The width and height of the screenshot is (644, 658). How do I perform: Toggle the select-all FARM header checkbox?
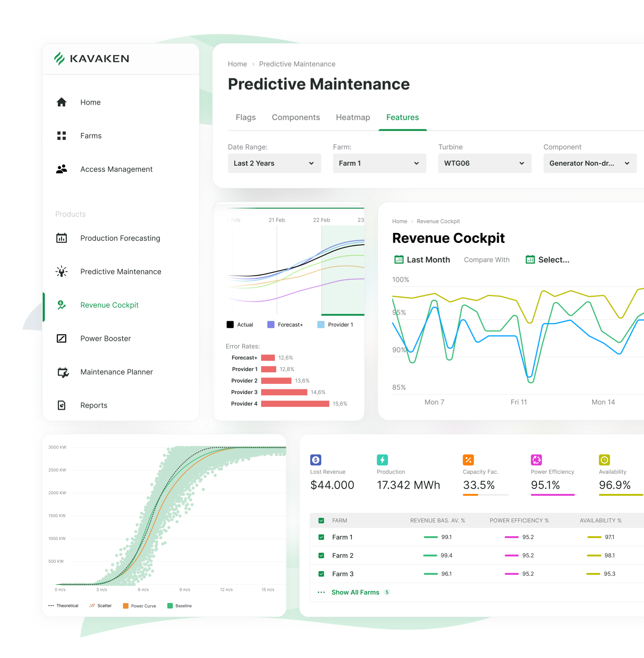pos(321,521)
